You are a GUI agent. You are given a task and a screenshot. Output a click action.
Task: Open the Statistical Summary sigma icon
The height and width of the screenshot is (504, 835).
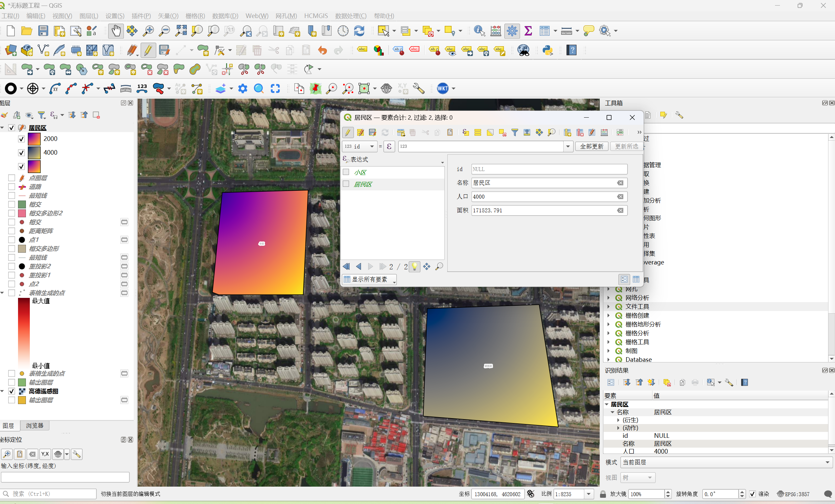coord(528,31)
